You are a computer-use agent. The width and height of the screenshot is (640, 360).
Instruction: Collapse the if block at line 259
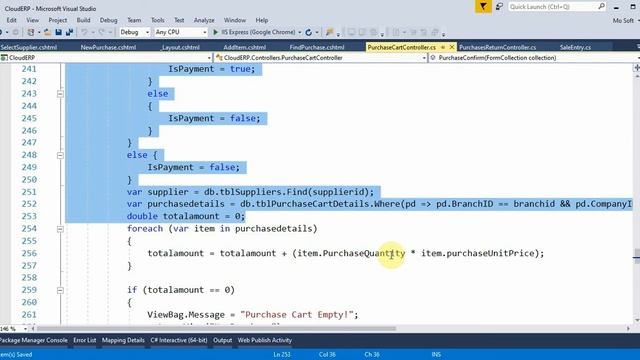pyautogui.click(x=60, y=290)
